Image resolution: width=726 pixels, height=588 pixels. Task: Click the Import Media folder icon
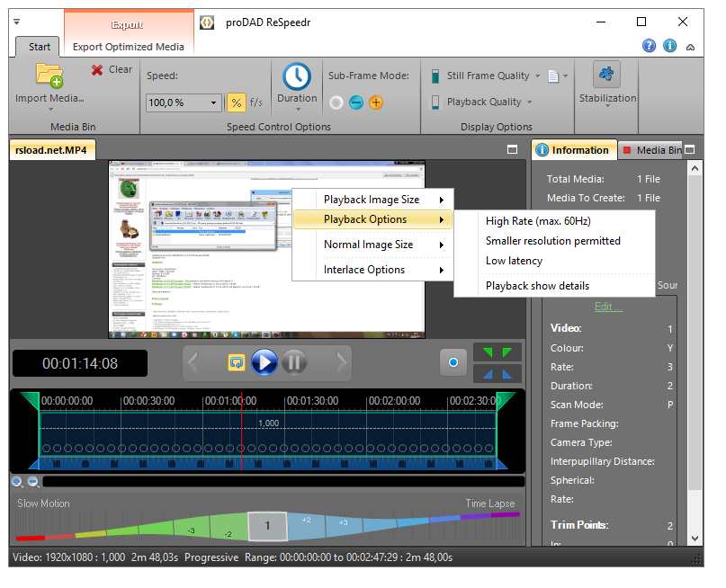point(49,76)
